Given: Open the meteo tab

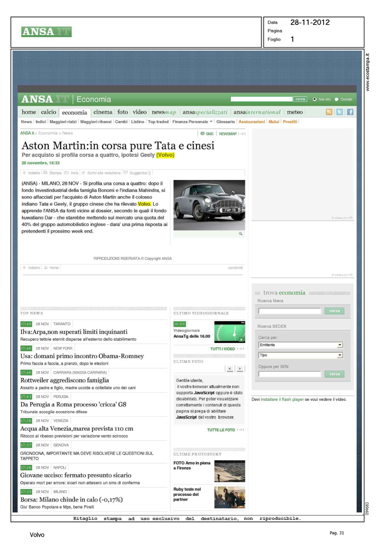Looking at the screenshot, I should click(x=295, y=112).
